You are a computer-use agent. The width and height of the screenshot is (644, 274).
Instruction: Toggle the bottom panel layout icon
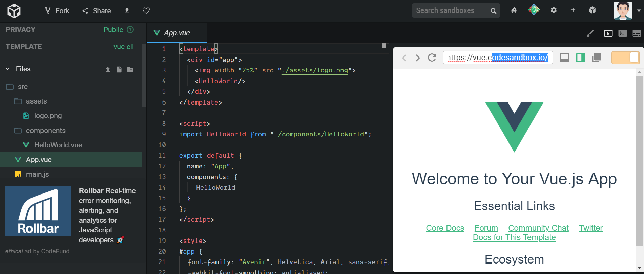(x=637, y=33)
